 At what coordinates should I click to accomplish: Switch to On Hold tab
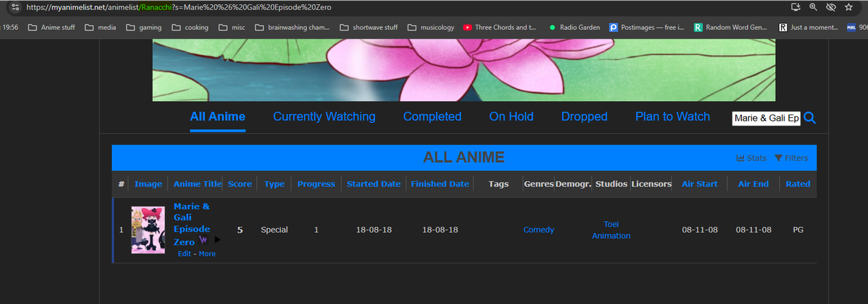[x=511, y=117]
